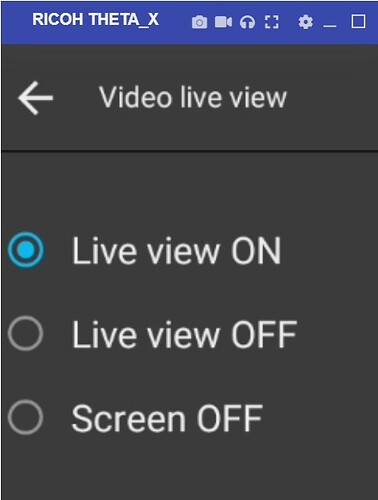Choose the Live view OFF radio circle
The height and width of the screenshot is (500, 378).
pyautogui.click(x=26, y=333)
